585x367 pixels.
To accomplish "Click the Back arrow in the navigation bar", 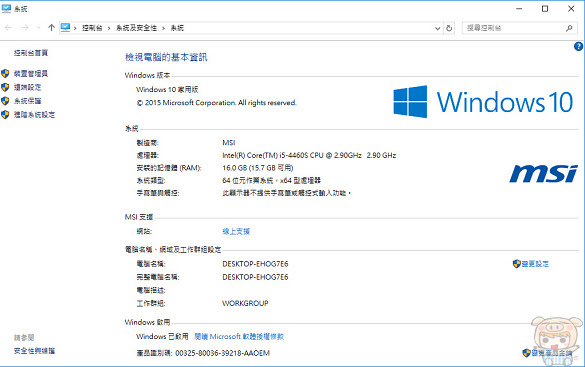I will (8, 28).
